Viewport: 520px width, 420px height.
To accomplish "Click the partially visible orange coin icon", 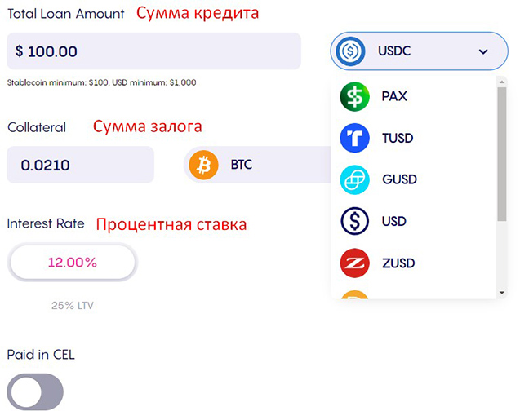I will (354, 295).
